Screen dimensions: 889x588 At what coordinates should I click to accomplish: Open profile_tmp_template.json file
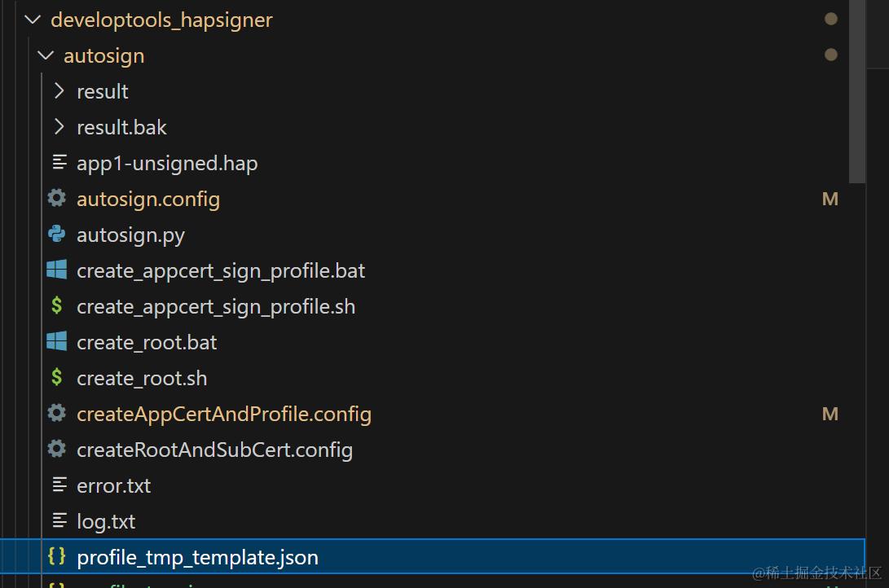click(197, 558)
